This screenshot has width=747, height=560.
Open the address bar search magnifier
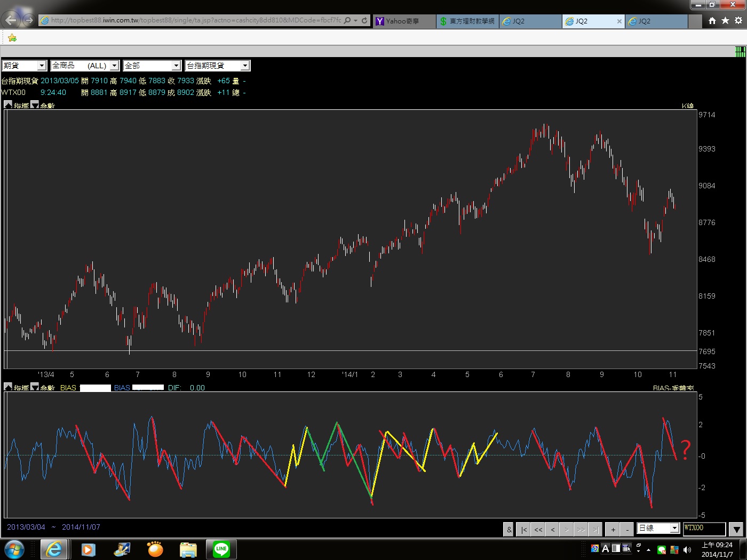coord(347,20)
